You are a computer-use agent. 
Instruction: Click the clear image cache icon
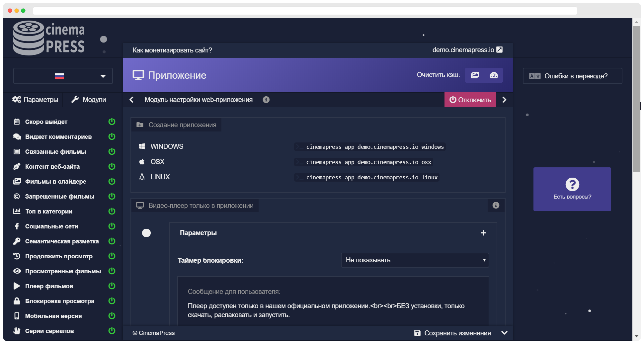[x=475, y=75]
